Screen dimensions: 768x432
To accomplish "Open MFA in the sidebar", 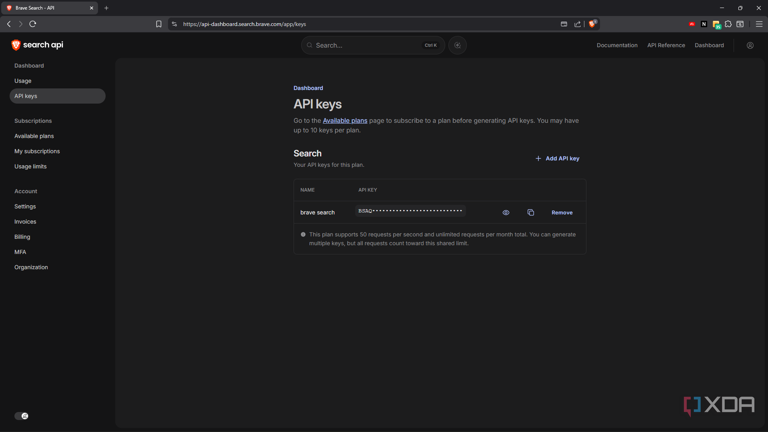I will pyautogui.click(x=20, y=252).
